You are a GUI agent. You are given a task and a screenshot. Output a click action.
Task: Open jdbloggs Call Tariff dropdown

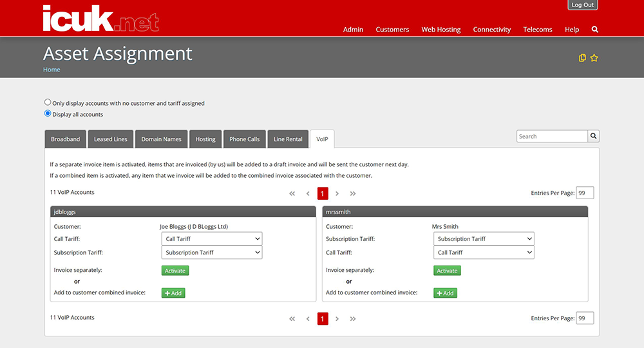click(x=212, y=238)
